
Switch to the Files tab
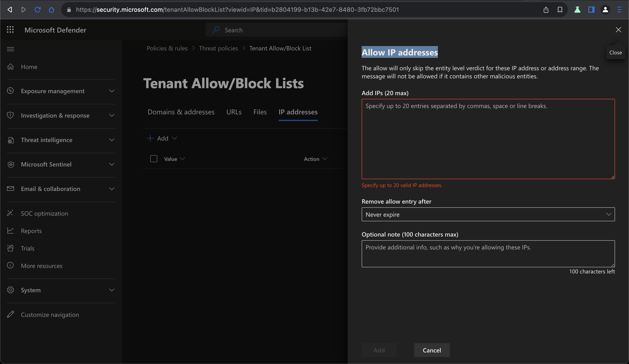[260, 112]
